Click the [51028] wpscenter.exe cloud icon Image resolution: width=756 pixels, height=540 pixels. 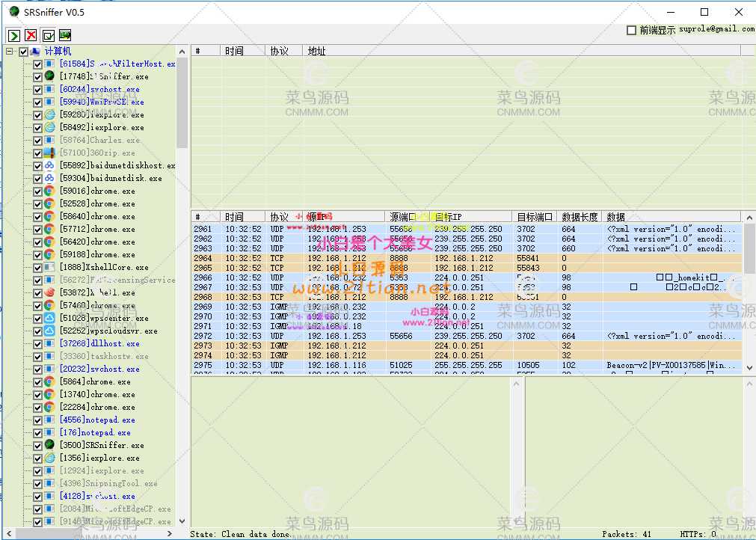[x=49, y=318]
